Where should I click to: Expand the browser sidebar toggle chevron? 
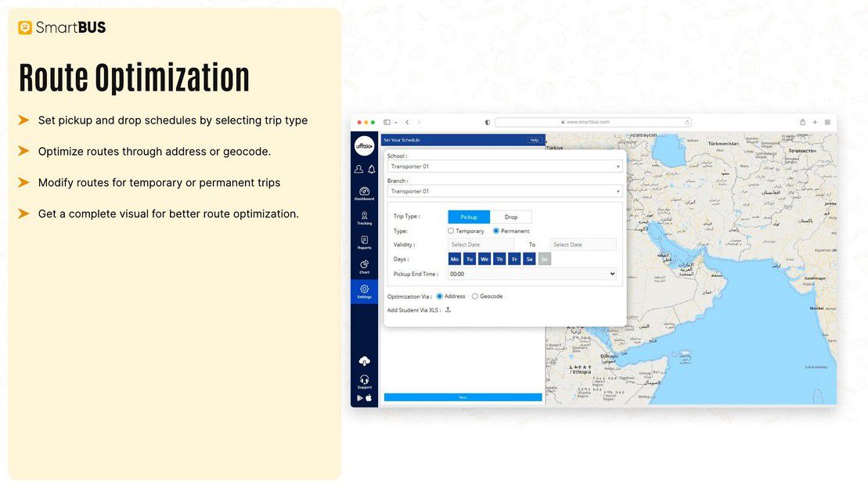pos(396,122)
